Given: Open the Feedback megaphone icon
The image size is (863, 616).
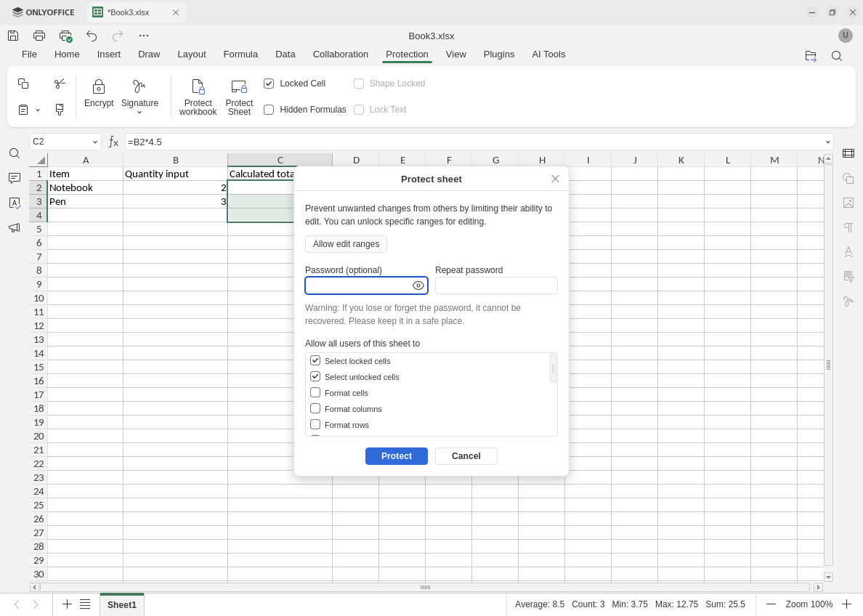Looking at the screenshot, I should [15, 227].
